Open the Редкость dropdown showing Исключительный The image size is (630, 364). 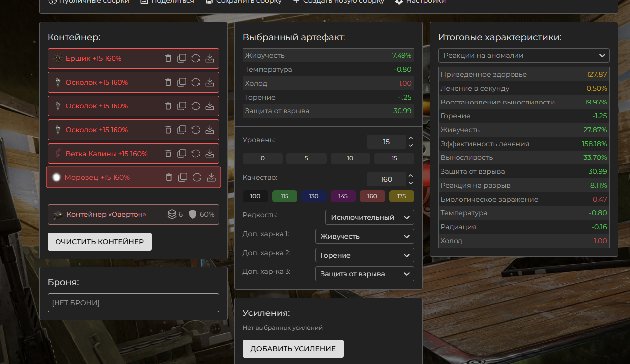point(370,217)
